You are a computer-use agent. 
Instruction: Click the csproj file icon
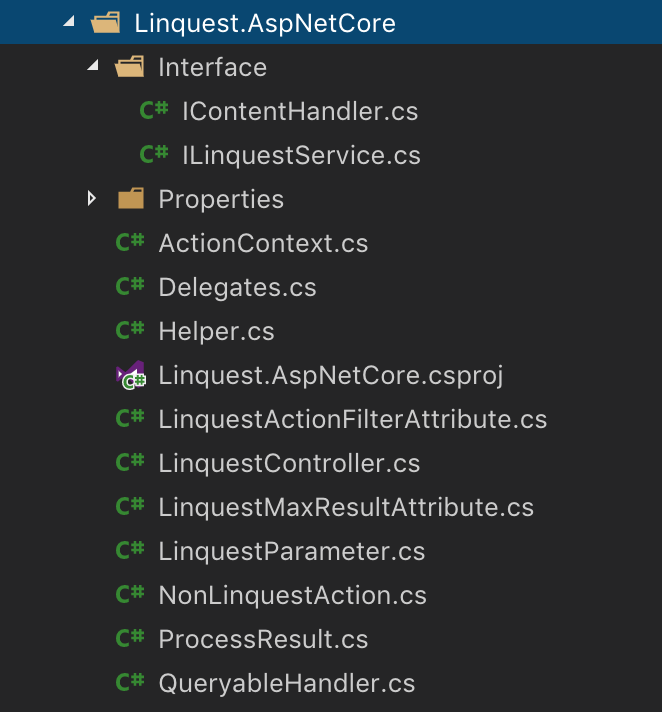[x=130, y=376]
